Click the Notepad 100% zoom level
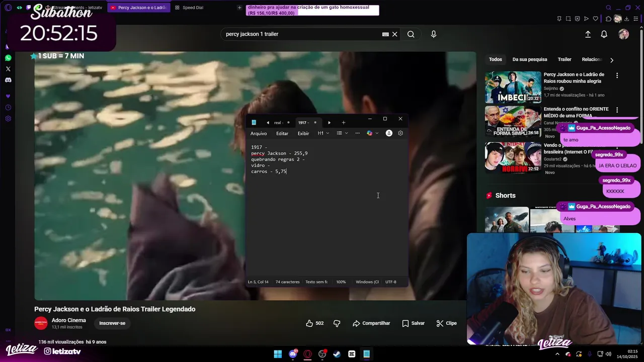Screen dimensions: 644x362 (341, 282)
